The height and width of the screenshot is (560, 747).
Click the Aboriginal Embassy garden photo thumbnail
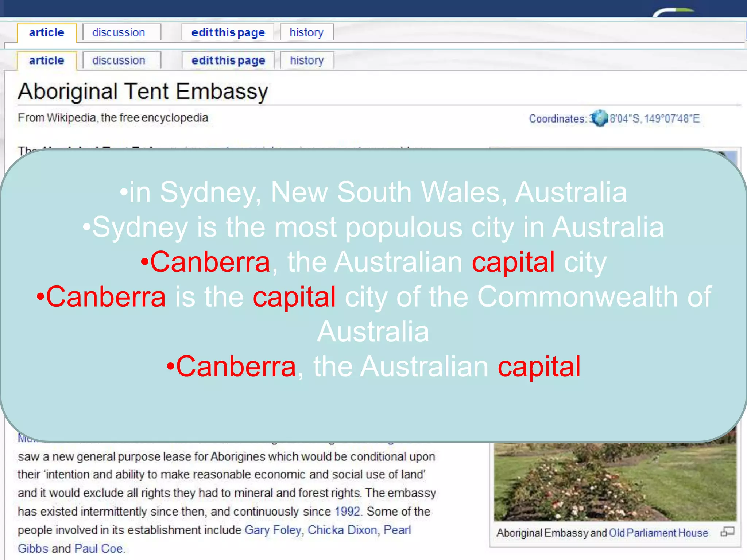(x=615, y=481)
